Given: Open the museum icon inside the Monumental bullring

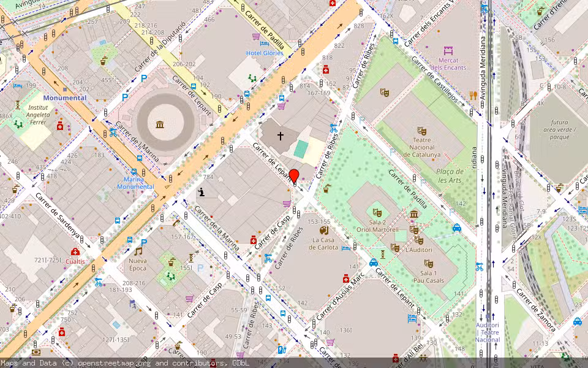Looking at the screenshot, I should [159, 123].
